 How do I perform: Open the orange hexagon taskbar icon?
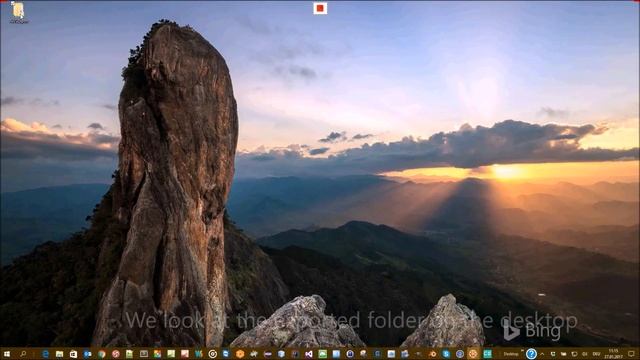[x=240, y=354]
